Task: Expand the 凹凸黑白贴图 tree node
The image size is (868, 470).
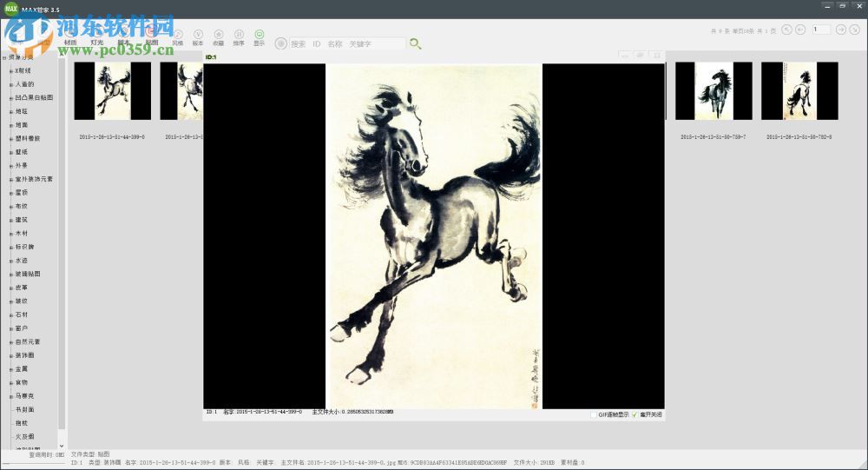Action: (11, 98)
